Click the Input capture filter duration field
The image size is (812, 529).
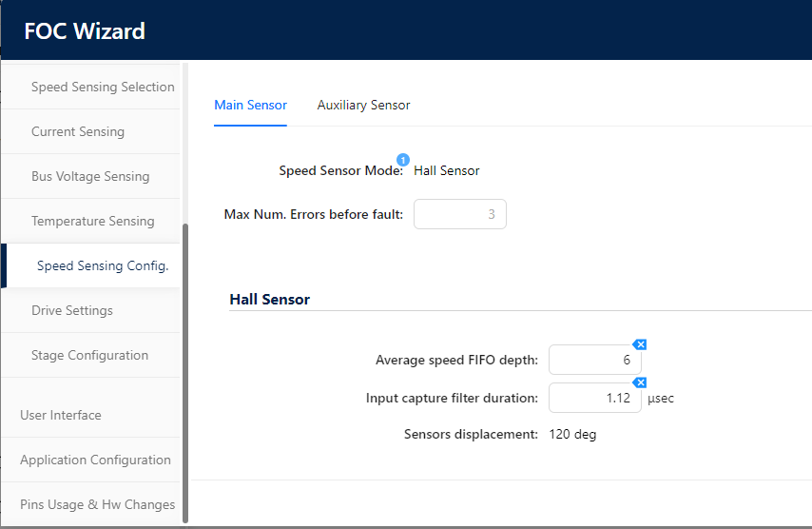click(594, 398)
